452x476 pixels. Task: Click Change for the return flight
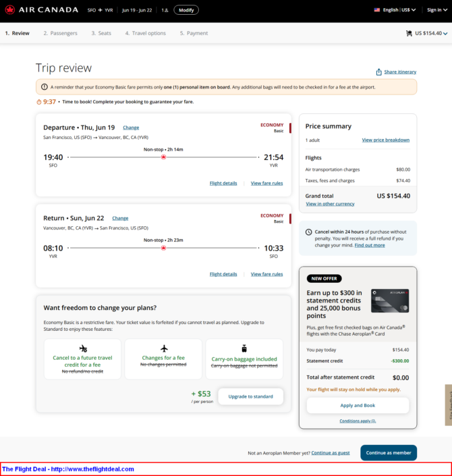[x=120, y=218]
